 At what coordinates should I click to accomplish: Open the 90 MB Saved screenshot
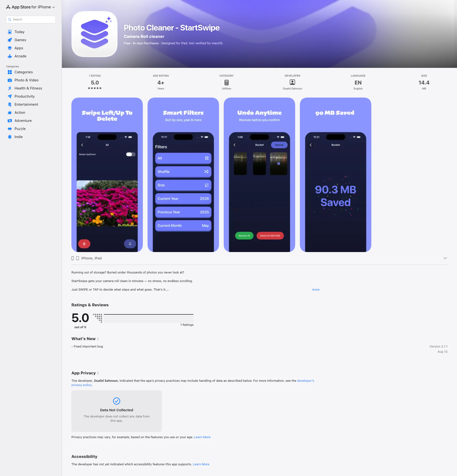coord(335,175)
